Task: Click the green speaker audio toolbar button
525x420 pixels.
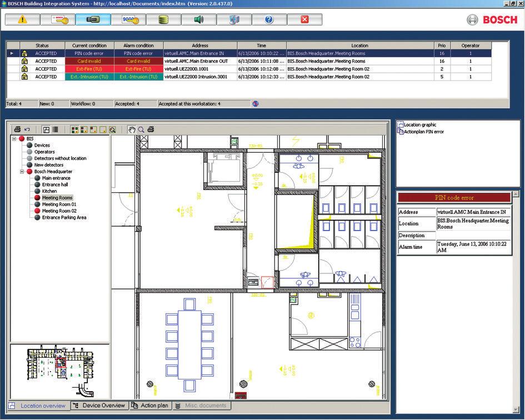Action: point(199,19)
